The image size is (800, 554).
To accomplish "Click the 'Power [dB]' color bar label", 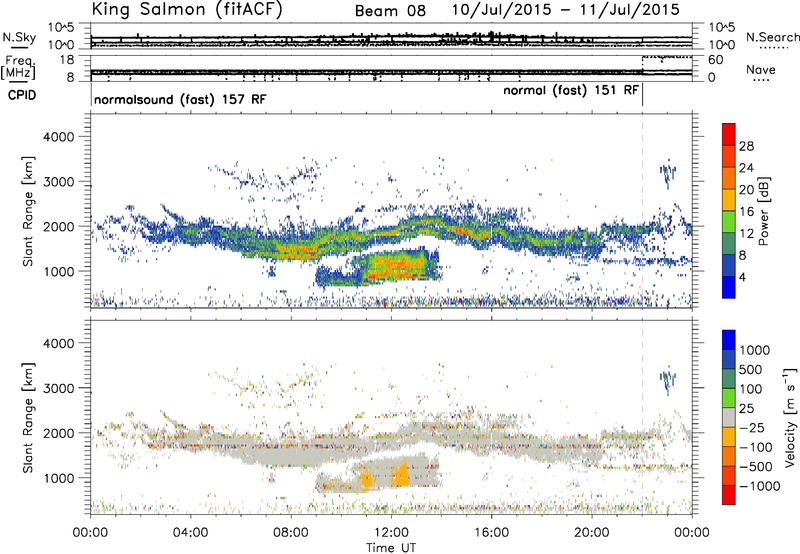I will point(764,211).
